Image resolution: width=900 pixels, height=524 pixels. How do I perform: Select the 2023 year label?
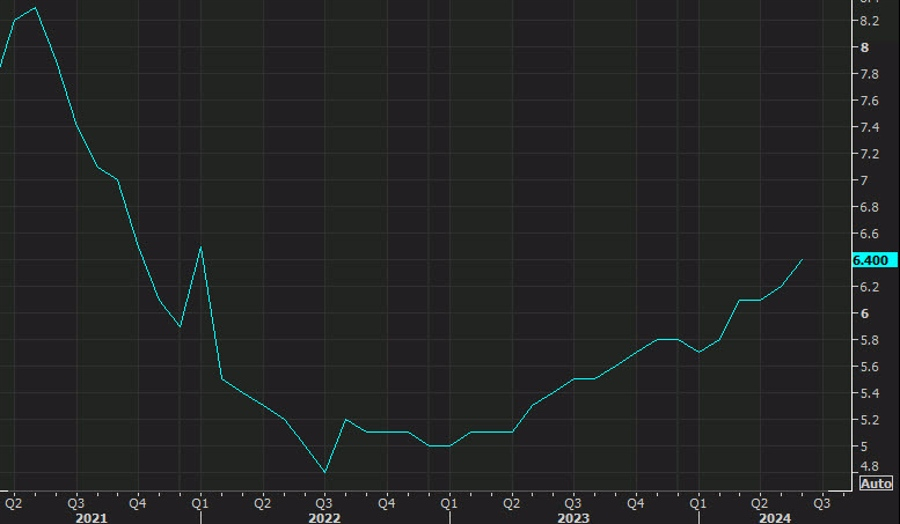click(573, 518)
